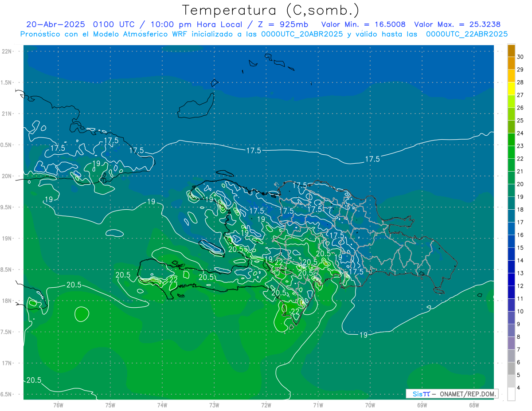
Task: Click the '4' label on the color scale
Action: click(519, 388)
